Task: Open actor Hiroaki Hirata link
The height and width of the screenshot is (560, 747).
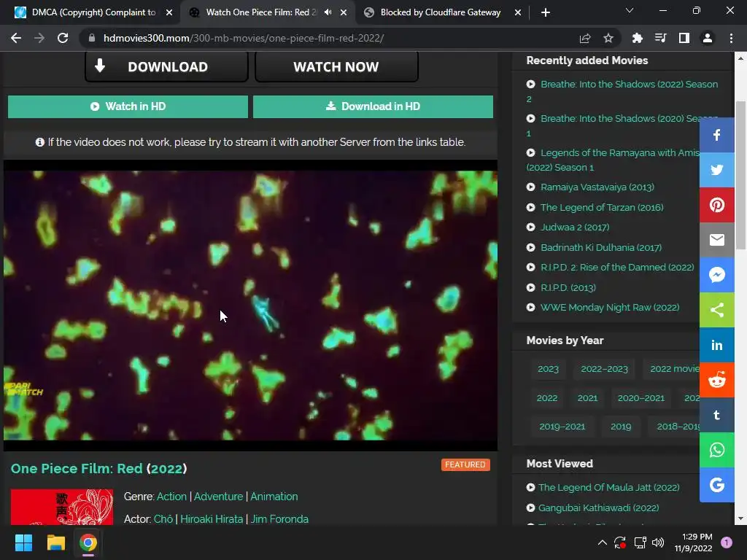Action: (212, 519)
